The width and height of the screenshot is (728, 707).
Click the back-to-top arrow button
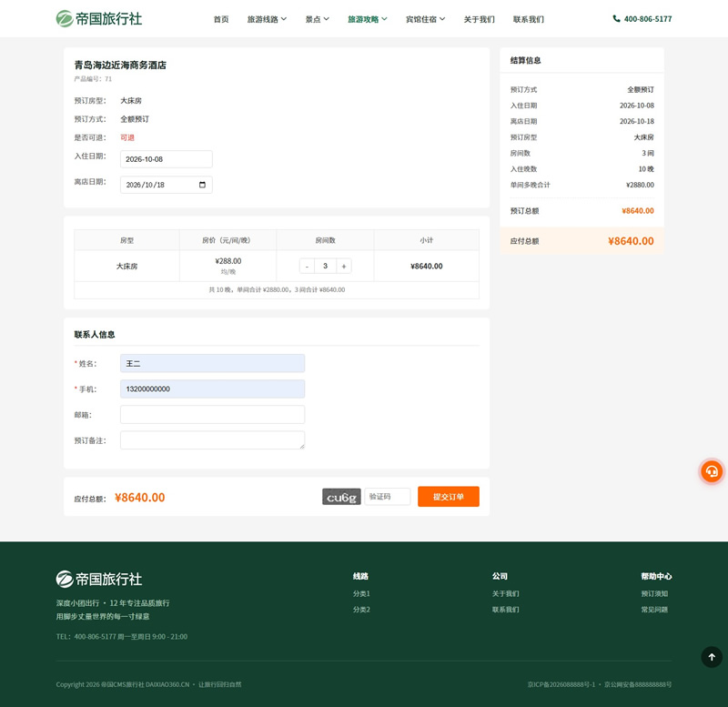coord(712,657)
